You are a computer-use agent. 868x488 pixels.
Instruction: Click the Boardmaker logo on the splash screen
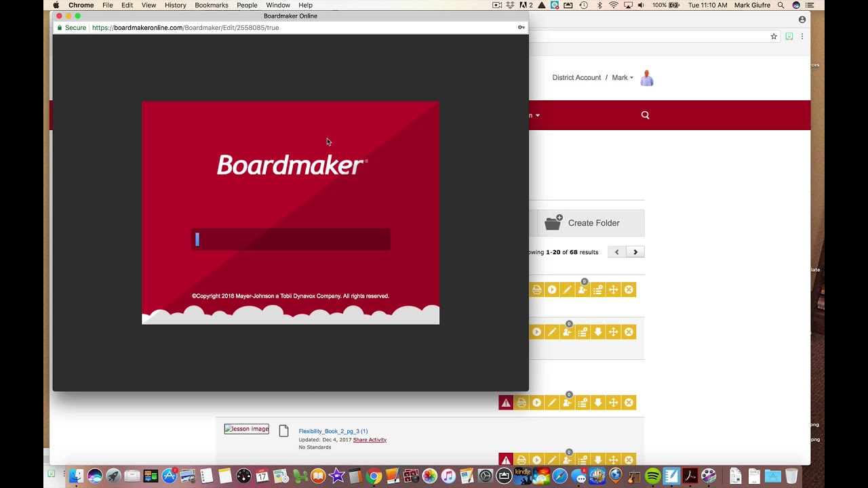click(x=292, y=165)
